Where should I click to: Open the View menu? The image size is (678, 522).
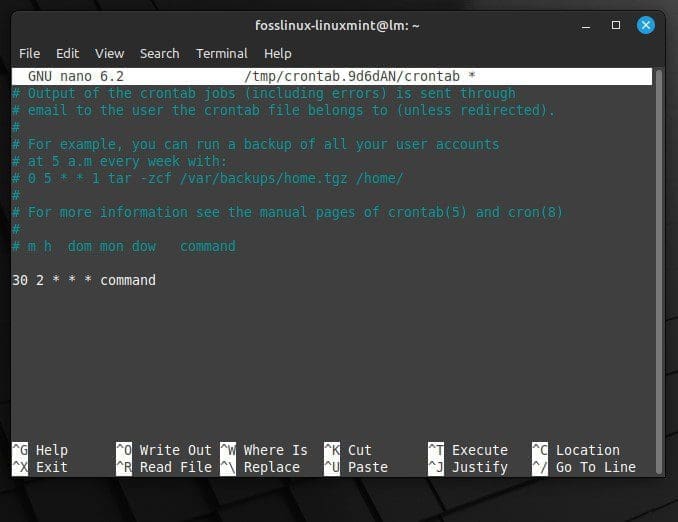[x=109, y=54]
